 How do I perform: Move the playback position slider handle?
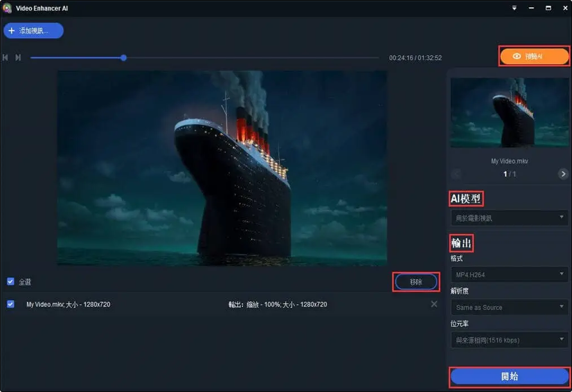click(123, 57)
